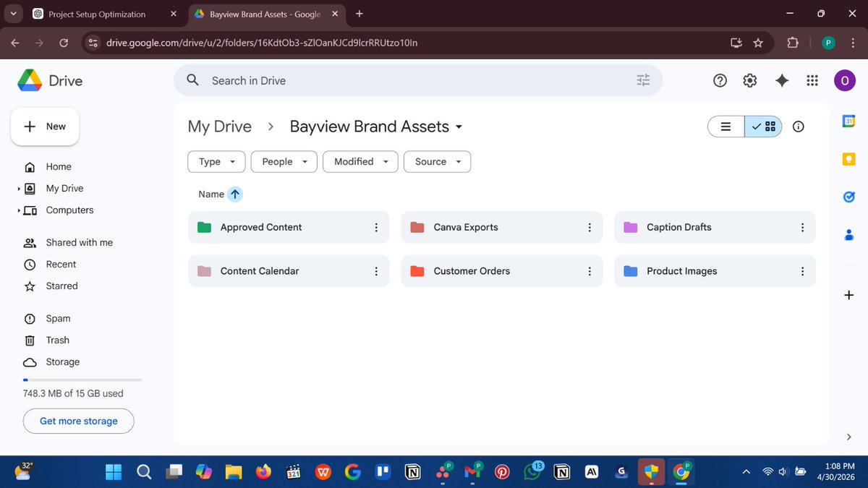Open the Type filter dropdown
The width and height of the screenshot is (868, 488).
pyautogui.click(x=216, y=161)
